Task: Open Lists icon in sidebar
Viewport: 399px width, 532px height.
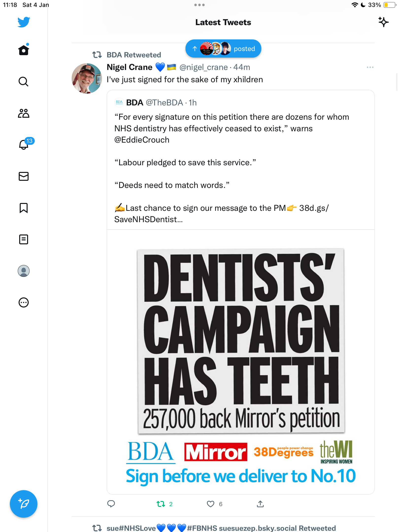Action: [24, 239]
